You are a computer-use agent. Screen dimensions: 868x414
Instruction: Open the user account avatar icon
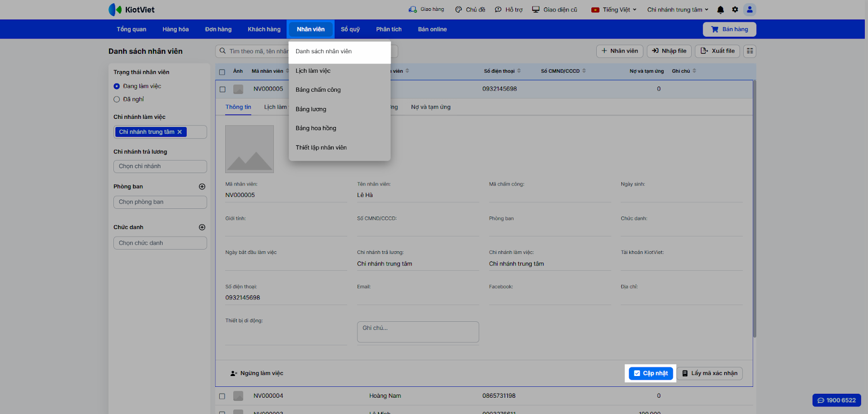[750, 10]
